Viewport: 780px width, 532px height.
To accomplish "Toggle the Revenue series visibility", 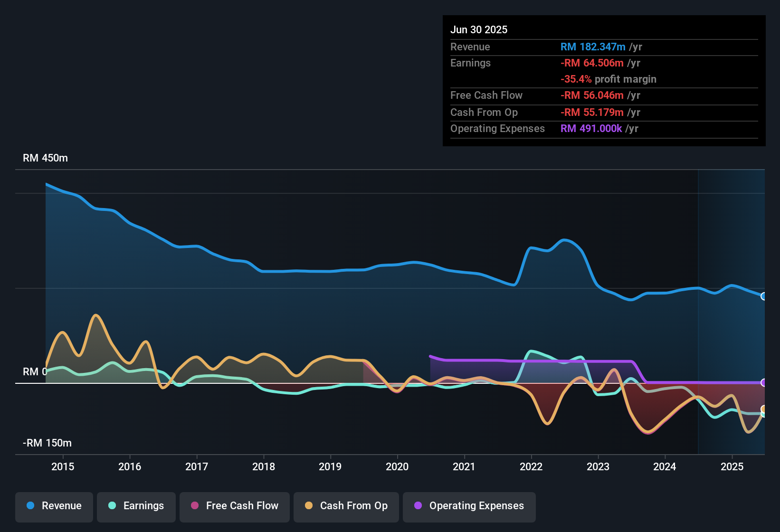I will (54, 506).
